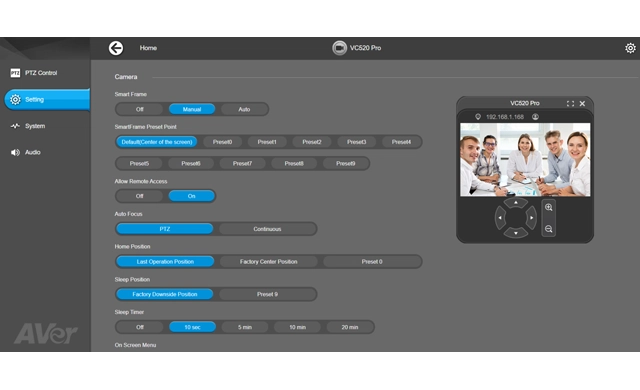Viewport: 640px width, 390px height.
Task: Select Preset3 SmartFrame point
Action: tap(356, 142)
